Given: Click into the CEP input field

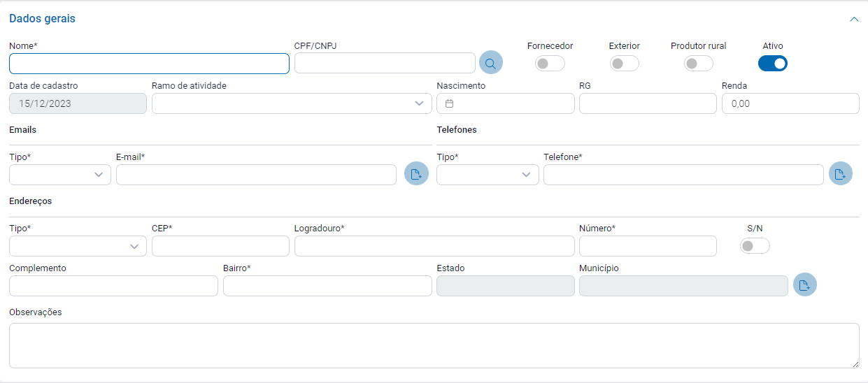Looking at the screenshot, I should point(220,246).
